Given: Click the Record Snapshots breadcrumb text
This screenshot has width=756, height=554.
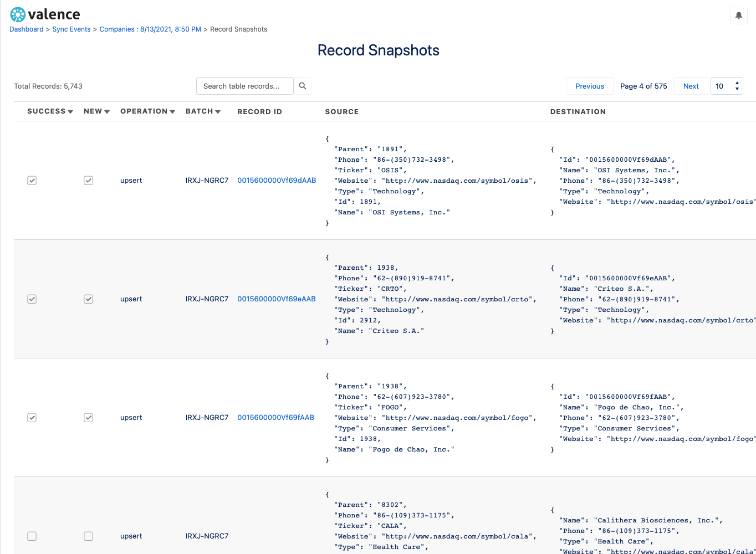Looking at the screenshot, I should tap(238, 29).
